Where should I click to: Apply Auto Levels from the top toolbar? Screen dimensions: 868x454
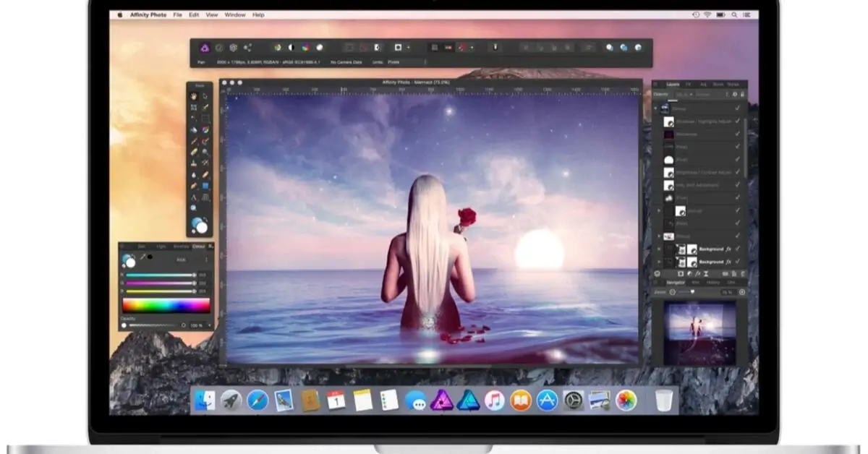pos(277,48)
